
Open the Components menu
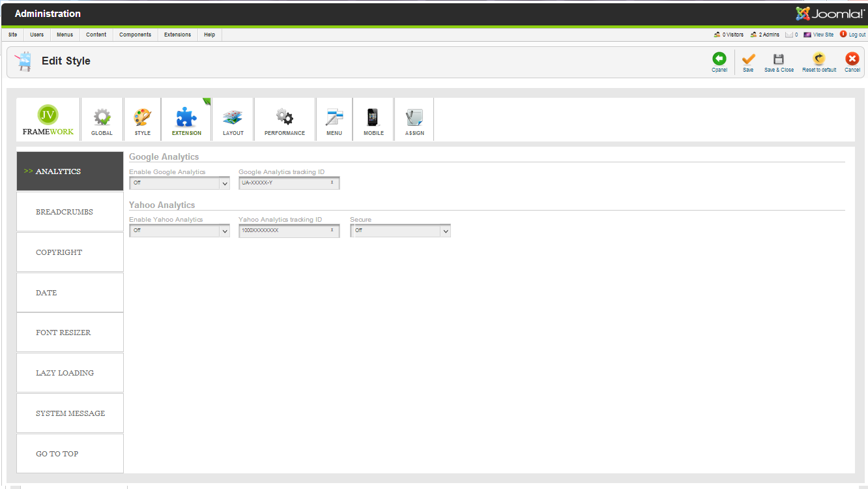[135, 35]
